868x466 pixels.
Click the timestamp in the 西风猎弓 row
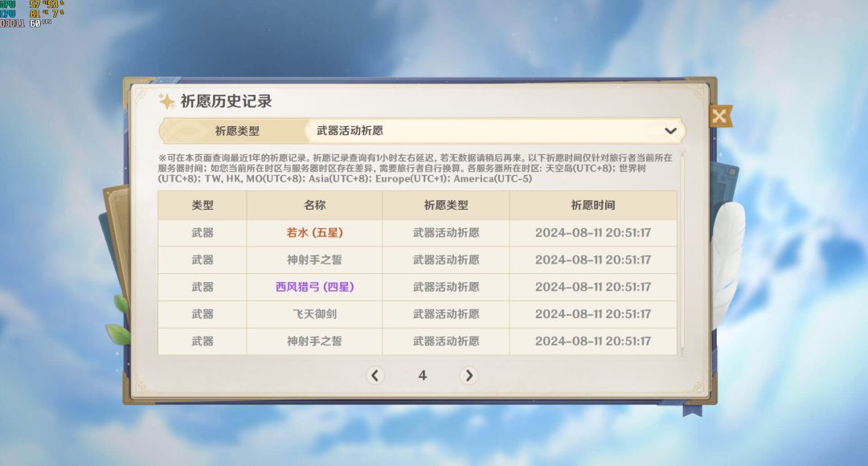tap(593, 288)
